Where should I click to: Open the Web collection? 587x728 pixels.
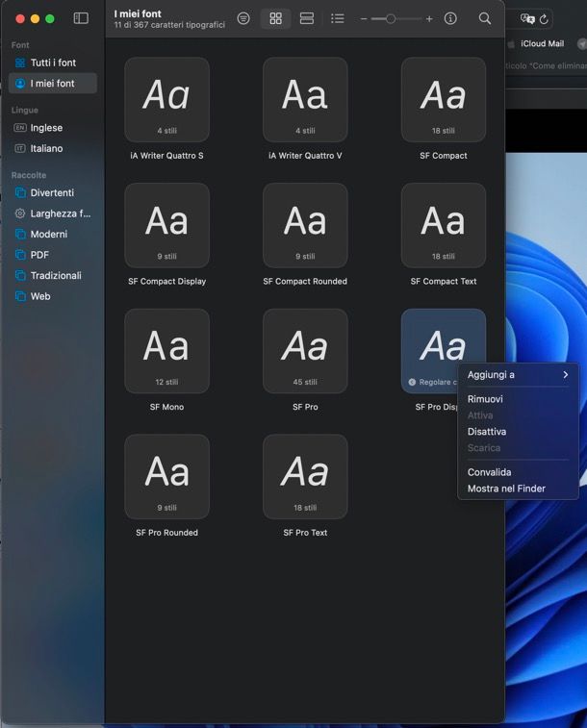point(53,296)
